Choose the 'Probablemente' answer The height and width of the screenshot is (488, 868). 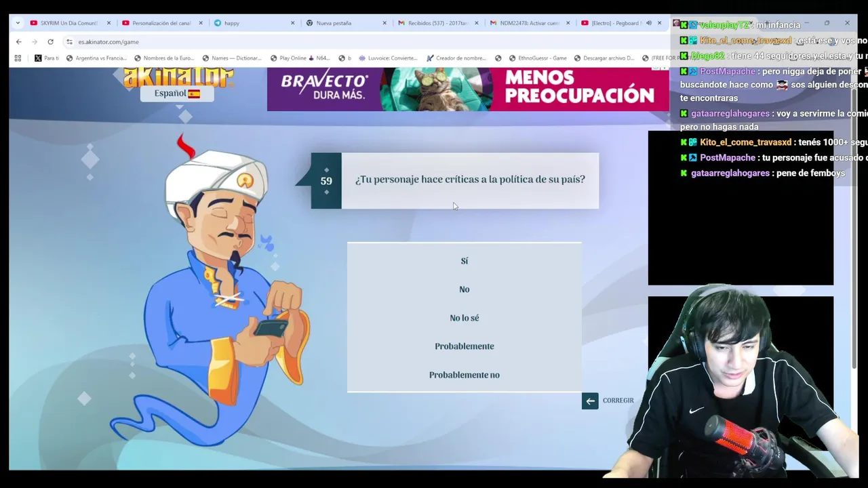click(464, 346)
